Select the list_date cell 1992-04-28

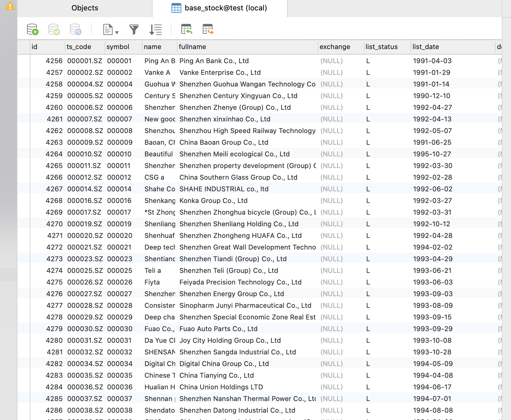(453, 236)
